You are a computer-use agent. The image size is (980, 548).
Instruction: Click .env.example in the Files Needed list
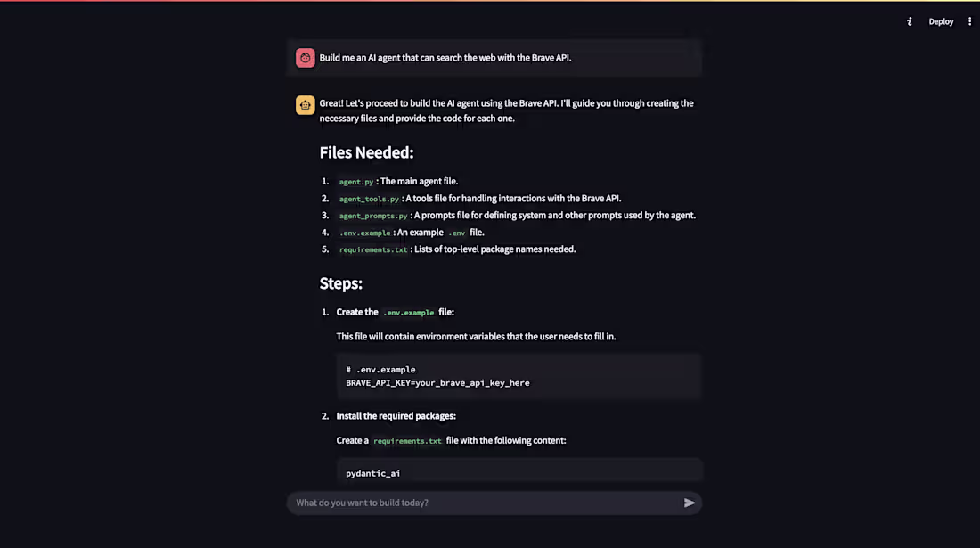pyautogui.click(x=365, y=233)
